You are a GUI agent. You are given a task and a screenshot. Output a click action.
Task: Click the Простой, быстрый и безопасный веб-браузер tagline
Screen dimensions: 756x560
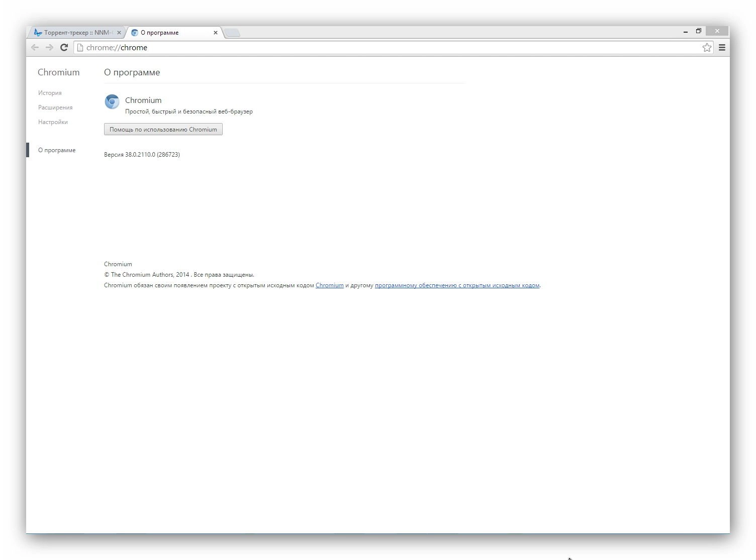[x=189, y=111]
